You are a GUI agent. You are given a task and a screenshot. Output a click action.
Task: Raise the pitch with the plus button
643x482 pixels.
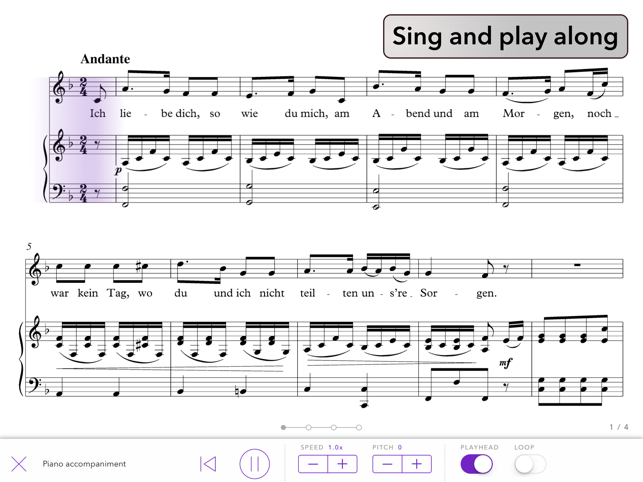click(x=417, y=464)
